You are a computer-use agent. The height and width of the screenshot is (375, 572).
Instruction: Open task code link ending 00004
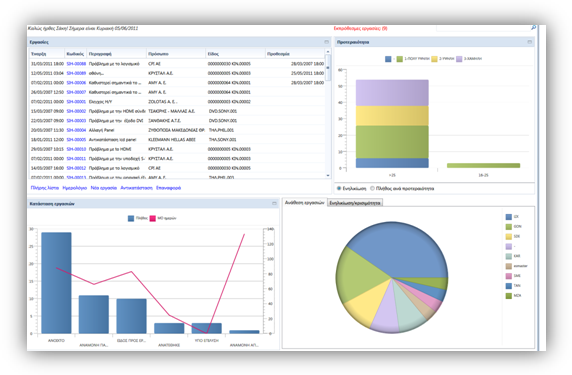pos(76,130)
